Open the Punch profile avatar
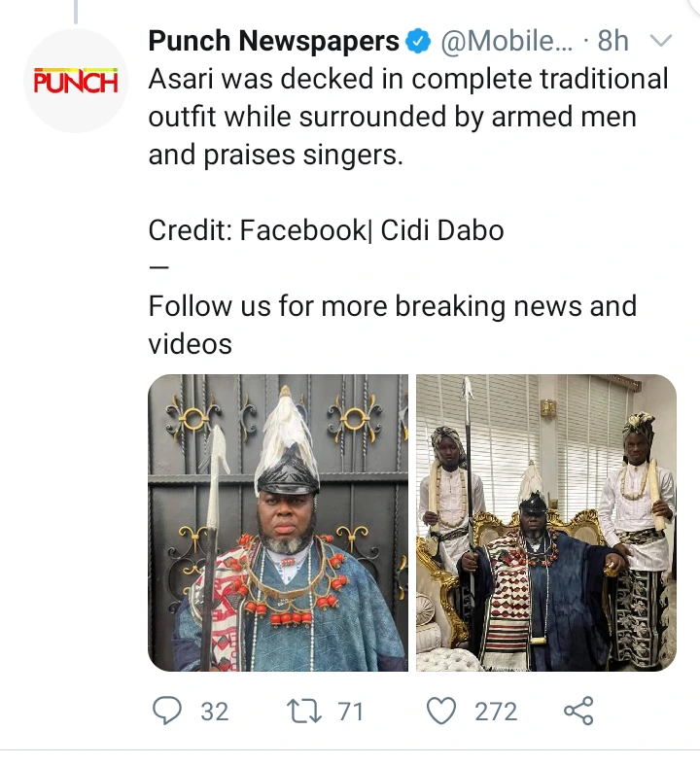This screenshot has width=700, height=765. coord(76,81)
